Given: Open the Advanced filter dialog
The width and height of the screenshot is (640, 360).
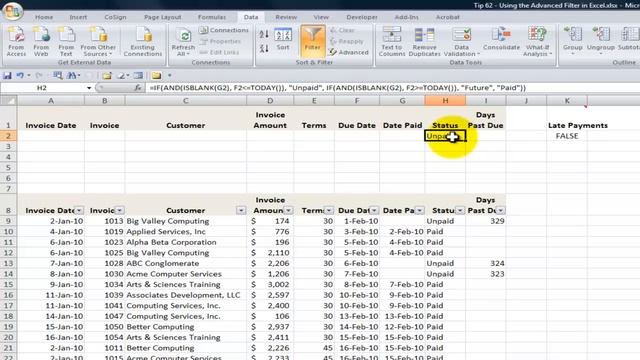Looking at the screenshot, I should [x=349, y=52].
